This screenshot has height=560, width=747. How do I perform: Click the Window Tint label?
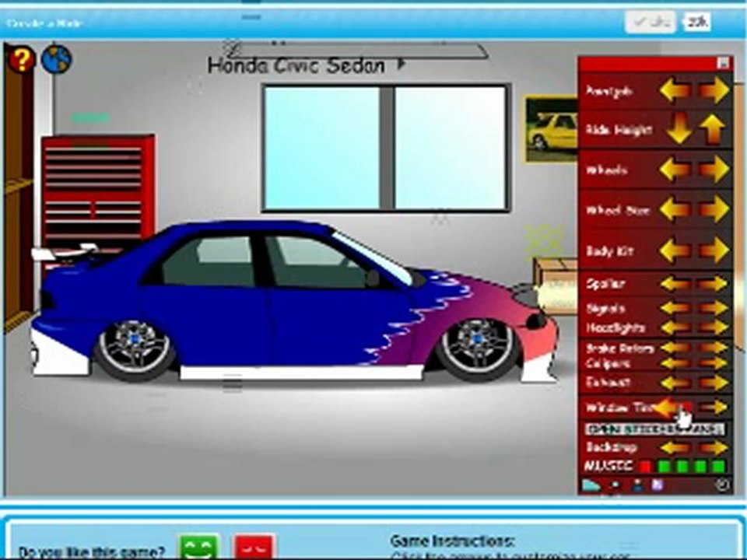click(x=619, y=408)
